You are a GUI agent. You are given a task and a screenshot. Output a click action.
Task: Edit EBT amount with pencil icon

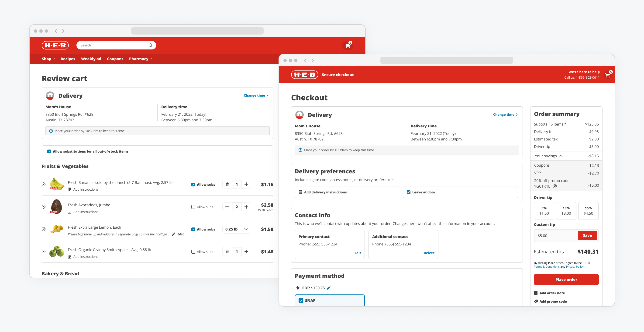click(329, 288)
